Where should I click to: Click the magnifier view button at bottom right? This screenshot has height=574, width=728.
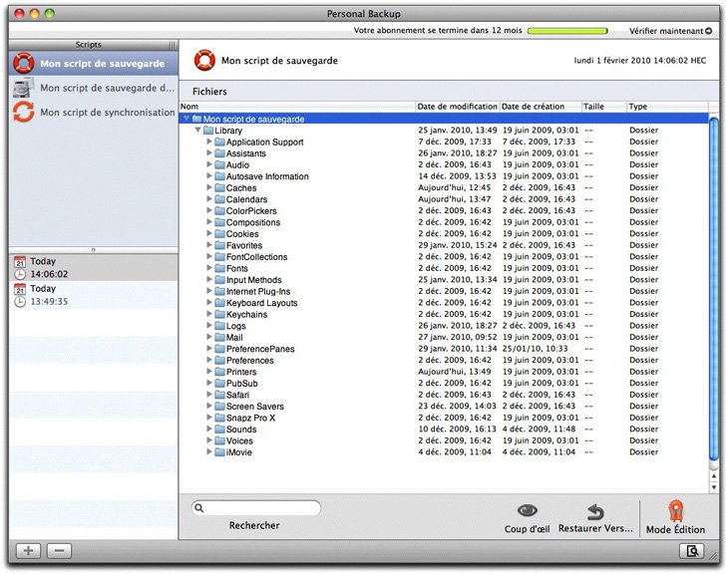[692, 551]
